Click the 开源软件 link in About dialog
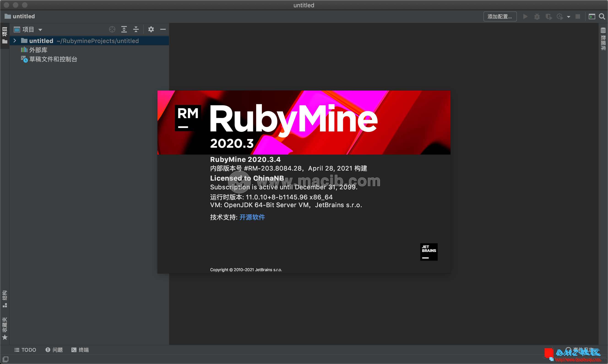 click(252, 217)
